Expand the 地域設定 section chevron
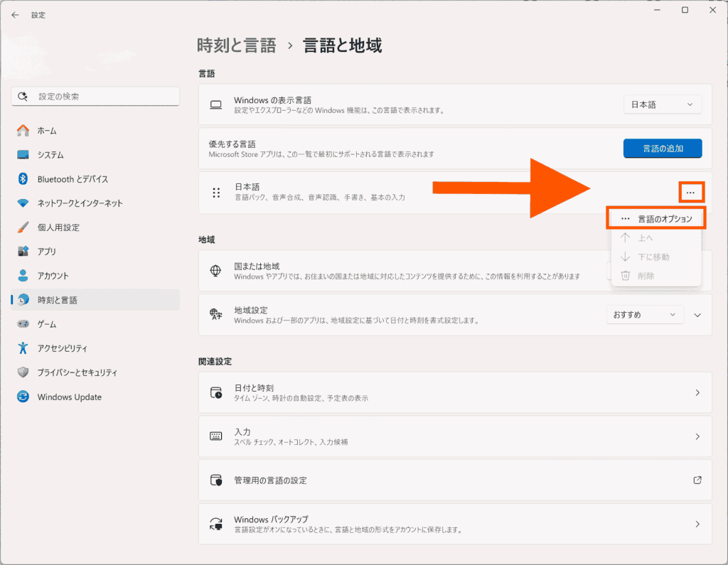 click(x=697, y=315)
